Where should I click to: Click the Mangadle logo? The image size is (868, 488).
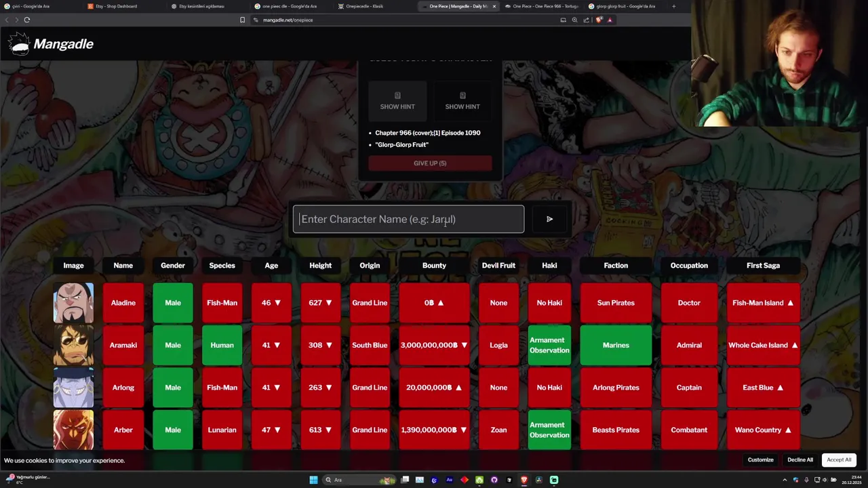point(51,44)
